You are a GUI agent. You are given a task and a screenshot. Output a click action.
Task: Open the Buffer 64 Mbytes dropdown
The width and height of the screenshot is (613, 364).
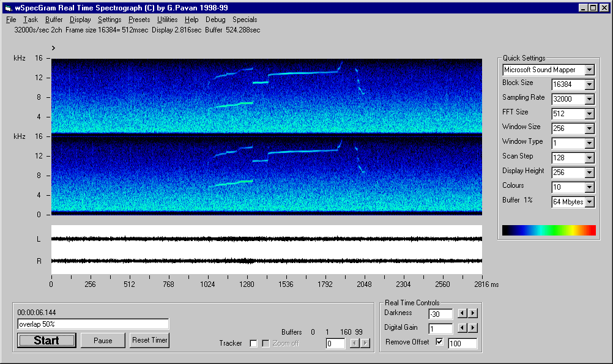tap(590, 202)
